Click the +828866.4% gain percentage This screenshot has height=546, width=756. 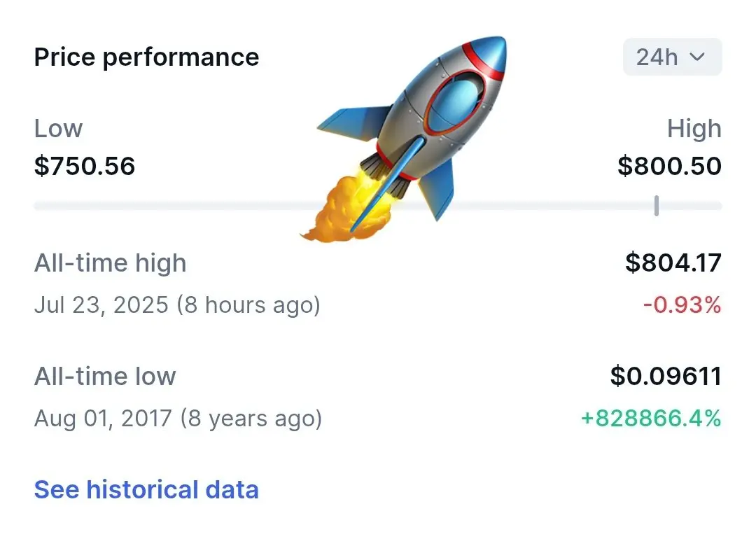coord(651,418)
